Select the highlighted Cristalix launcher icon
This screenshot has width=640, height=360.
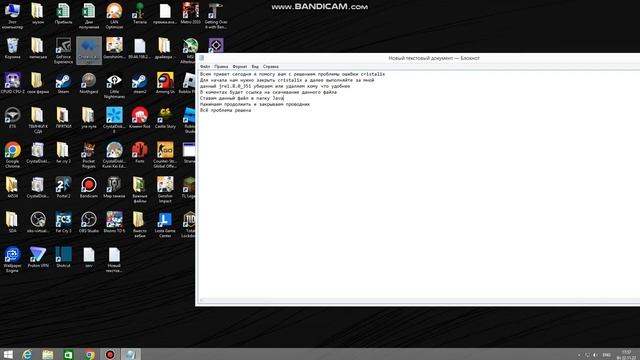pos(89,51)
